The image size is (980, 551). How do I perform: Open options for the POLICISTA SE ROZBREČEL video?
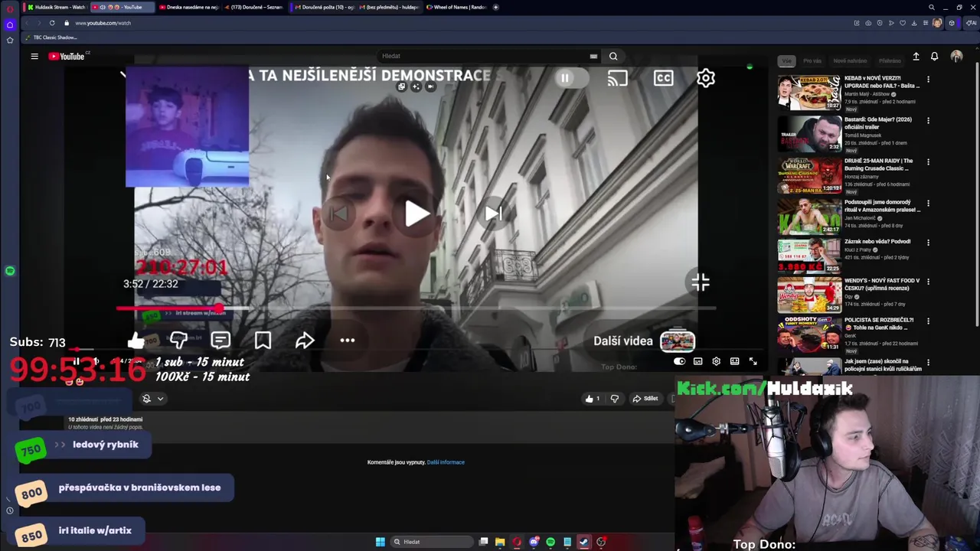928,321
